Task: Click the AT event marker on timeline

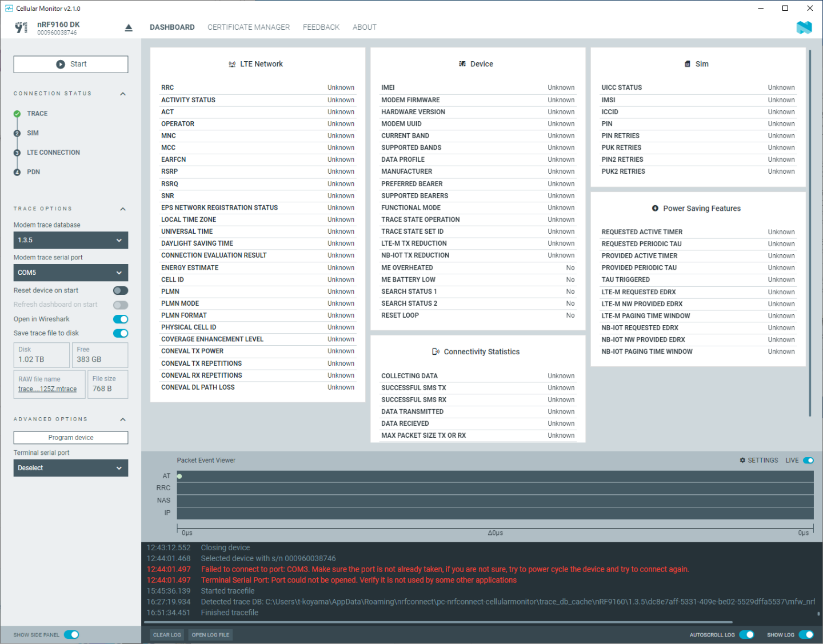Action: click(179, 476)
